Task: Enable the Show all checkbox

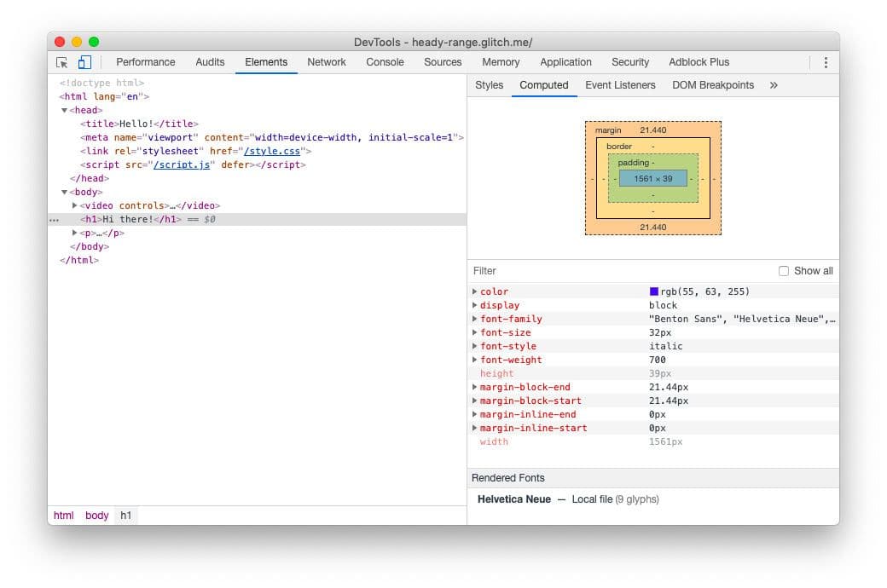Action: [x=784, y=270]
